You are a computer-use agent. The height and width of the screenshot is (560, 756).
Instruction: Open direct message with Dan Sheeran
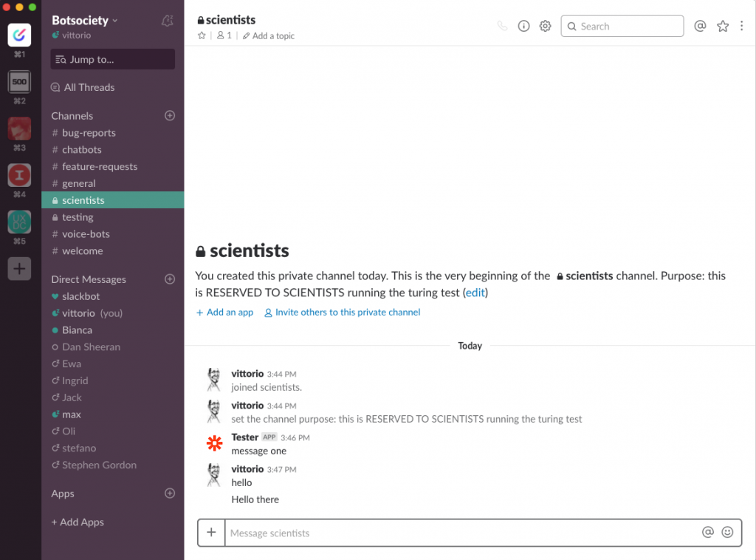[113, 346]
